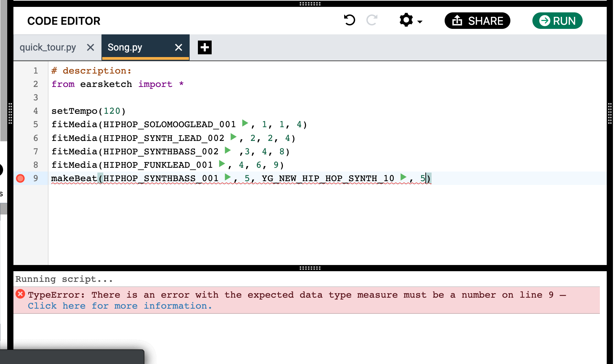This screenshot has height=364, width=615.
Task: Click the right vertical pane resize handle
Action: [610, 113]
